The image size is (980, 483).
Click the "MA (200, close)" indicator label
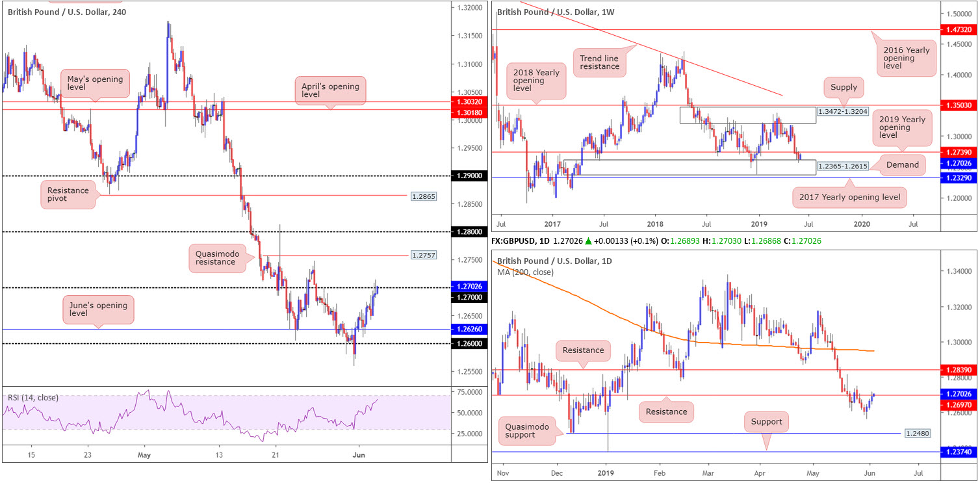527,272
